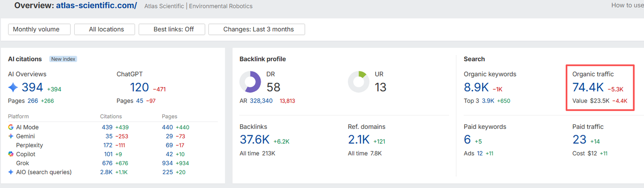Open Paid keywords count 6
644x188 pixels.
467,140
